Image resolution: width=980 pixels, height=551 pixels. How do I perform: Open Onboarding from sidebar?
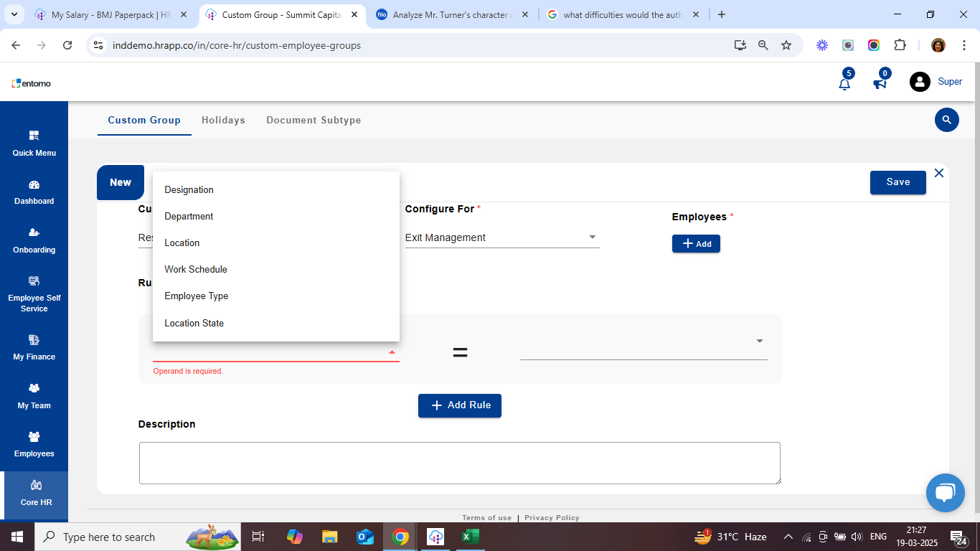(34, 240)
